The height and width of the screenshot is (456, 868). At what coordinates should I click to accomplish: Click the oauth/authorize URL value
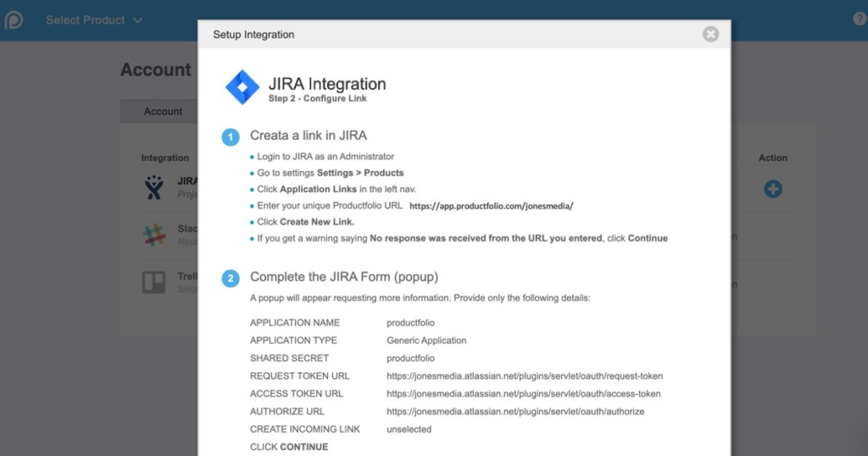(x=515, y=411)
